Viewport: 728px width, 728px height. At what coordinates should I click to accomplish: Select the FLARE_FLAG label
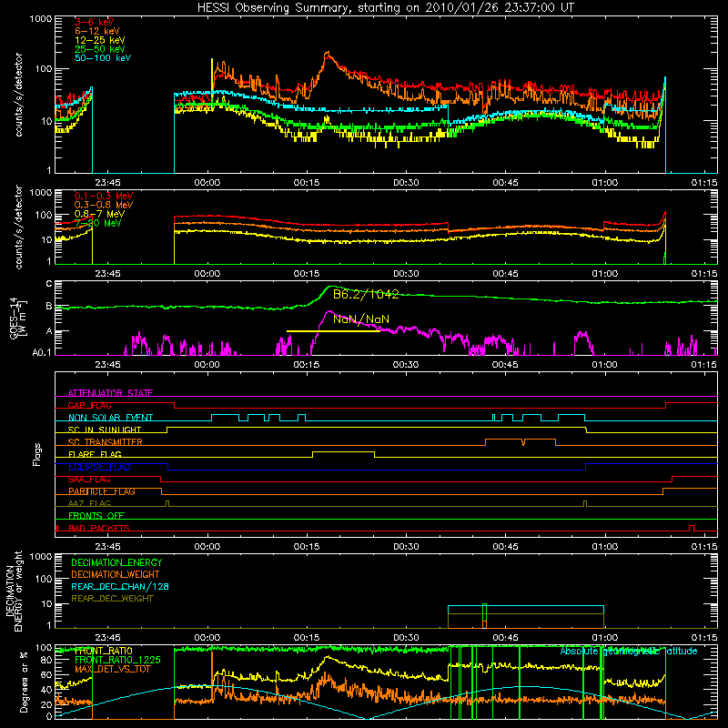tap(95, 454)
